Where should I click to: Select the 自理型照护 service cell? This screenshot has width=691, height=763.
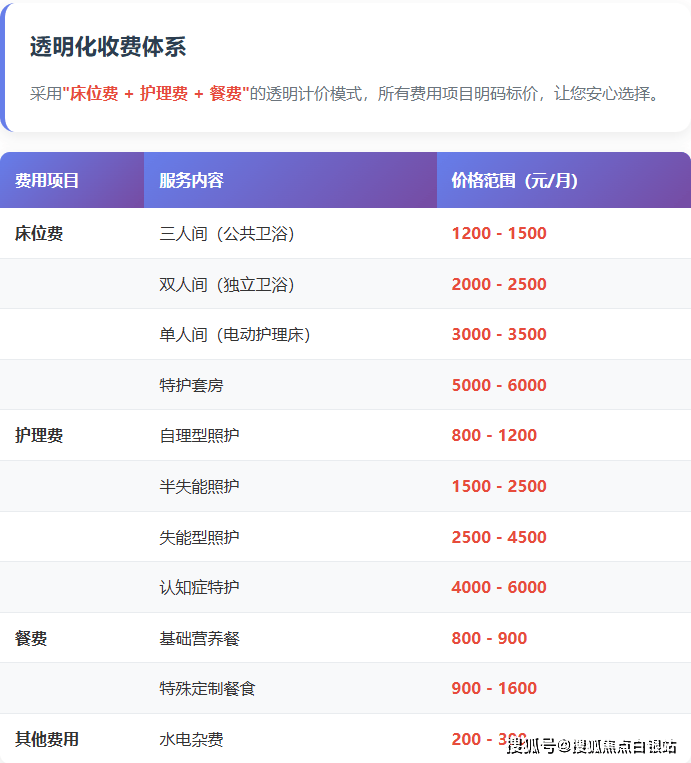pyautogui.click(x=199, y=436)
